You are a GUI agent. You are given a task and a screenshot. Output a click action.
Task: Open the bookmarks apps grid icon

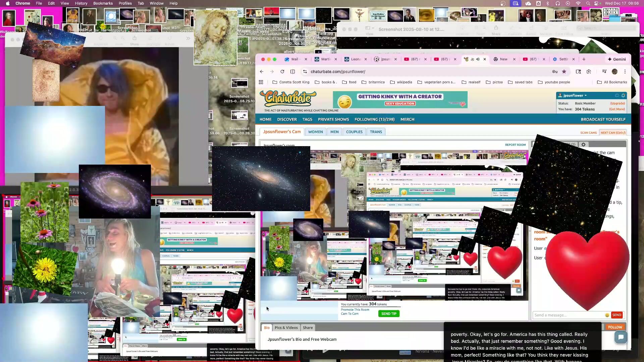coord(261,82)
